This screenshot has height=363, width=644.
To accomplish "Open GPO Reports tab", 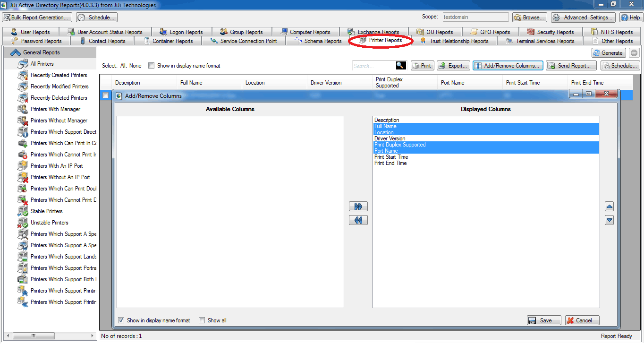I will coord(490,32).
